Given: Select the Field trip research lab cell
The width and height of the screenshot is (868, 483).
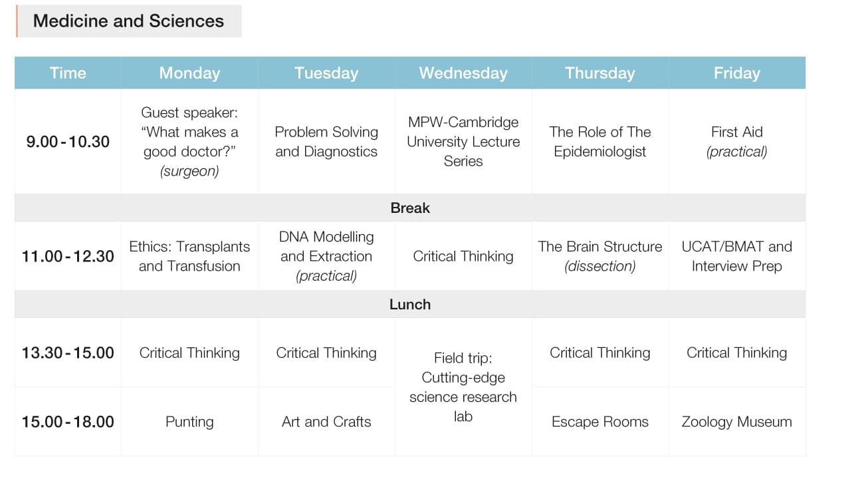Looking at the screenshot, I should point(463,387).
